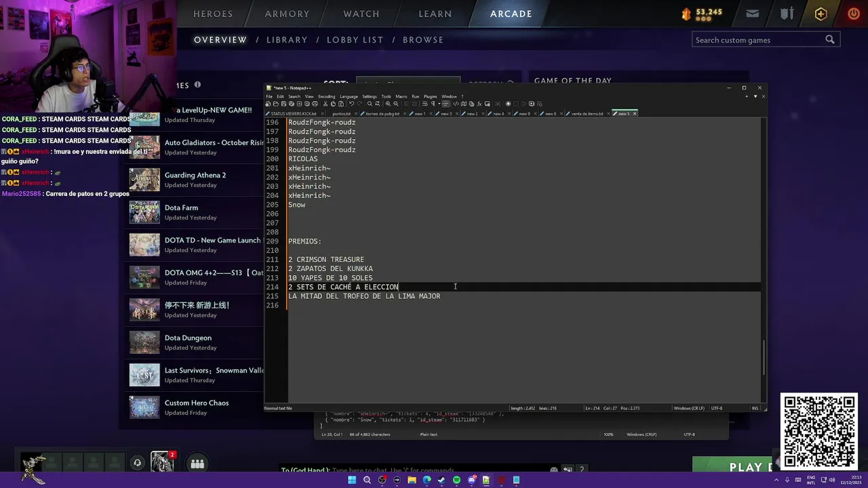Switch to the STATUS VIEWERS KICK.txt tab
The height and width of the screenshot is (488, 868).
[x=294, y=114]
